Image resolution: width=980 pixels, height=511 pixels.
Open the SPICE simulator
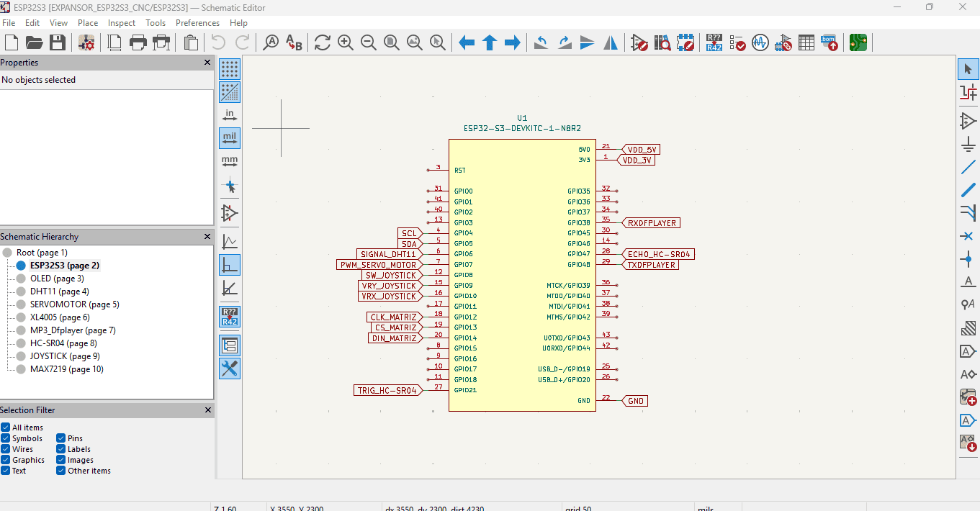tap(760, 42)
